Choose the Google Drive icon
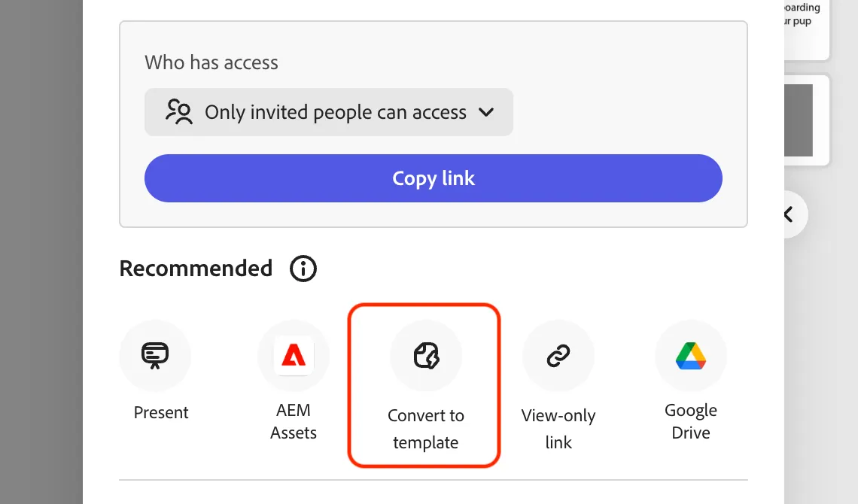The height and width of the screenshot is (504, 858). point(691,356)
